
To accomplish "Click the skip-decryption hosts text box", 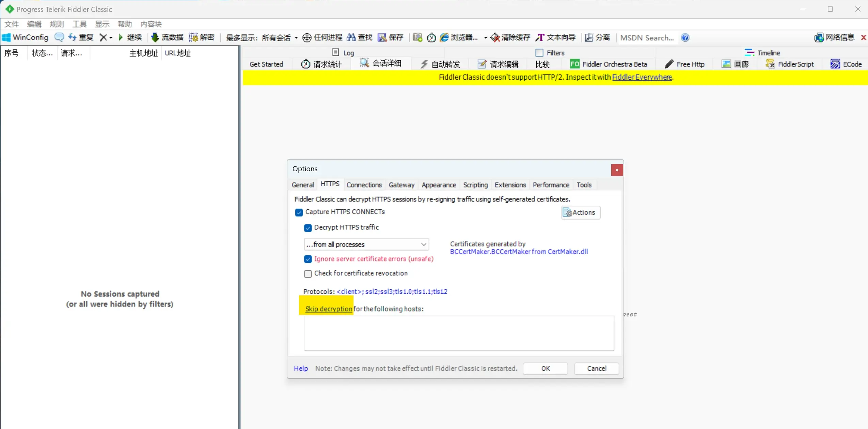I will (459, 333).
